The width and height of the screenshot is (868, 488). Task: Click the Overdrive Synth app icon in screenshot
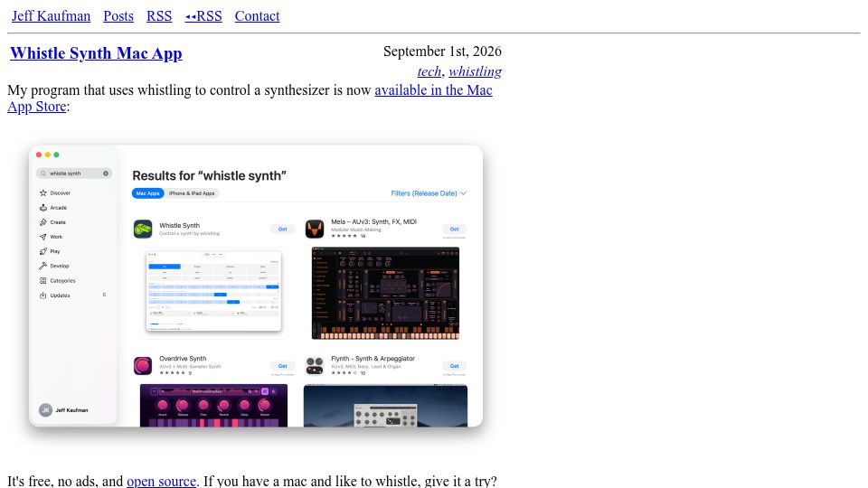pos(143,366)
